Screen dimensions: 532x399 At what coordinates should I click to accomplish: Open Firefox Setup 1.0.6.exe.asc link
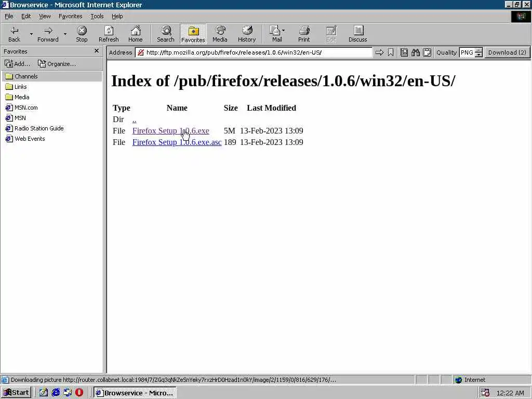177,142
